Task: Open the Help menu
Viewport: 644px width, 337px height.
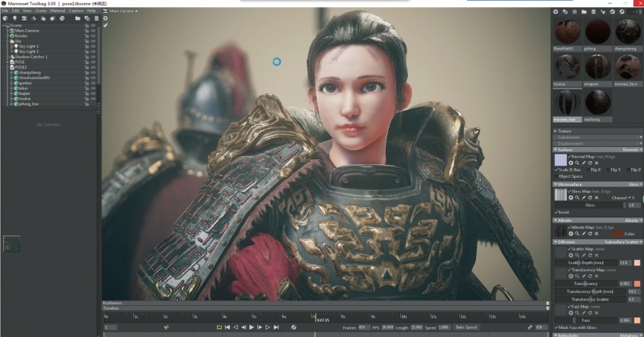Action: 91,11
